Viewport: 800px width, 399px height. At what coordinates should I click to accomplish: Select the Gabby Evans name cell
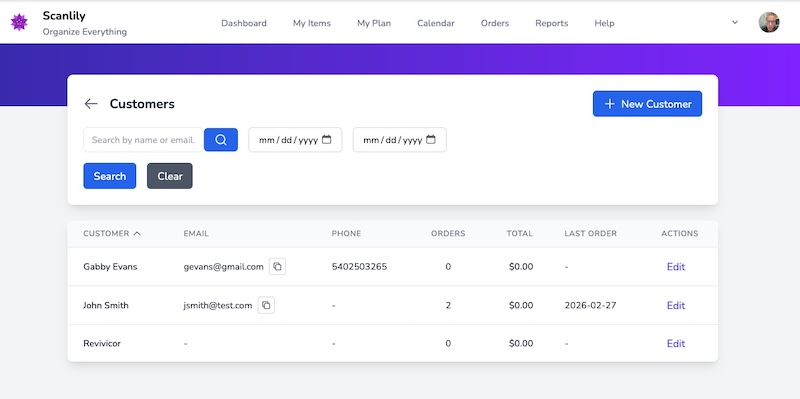click(110, 266)
